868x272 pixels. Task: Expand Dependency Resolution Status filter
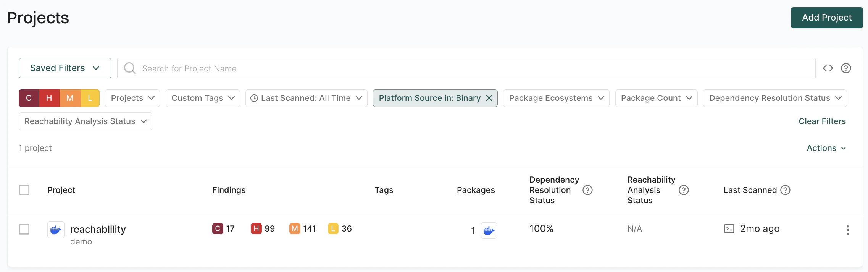point(775,98)
